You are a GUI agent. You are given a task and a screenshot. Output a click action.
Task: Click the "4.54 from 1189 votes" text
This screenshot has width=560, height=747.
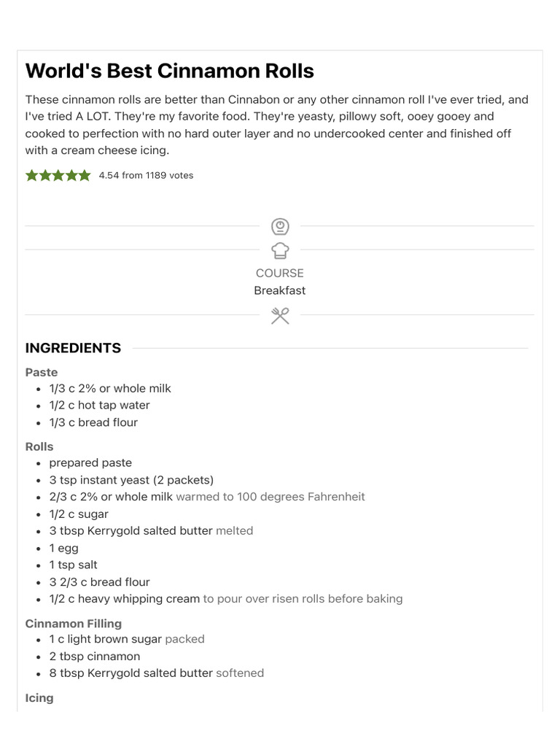point(146,175)
